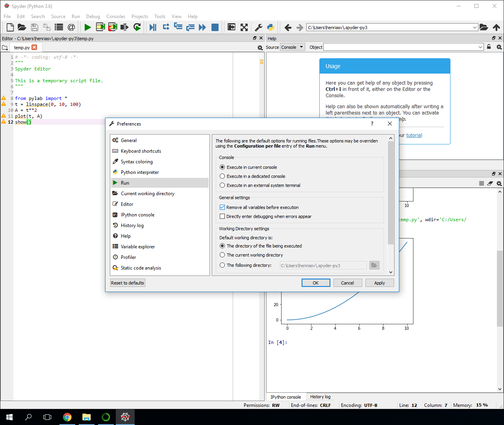Click the Preferences options panel scrollbar
Image resolution: width=504 pixels, height=425 pixels.
(391, 193)
